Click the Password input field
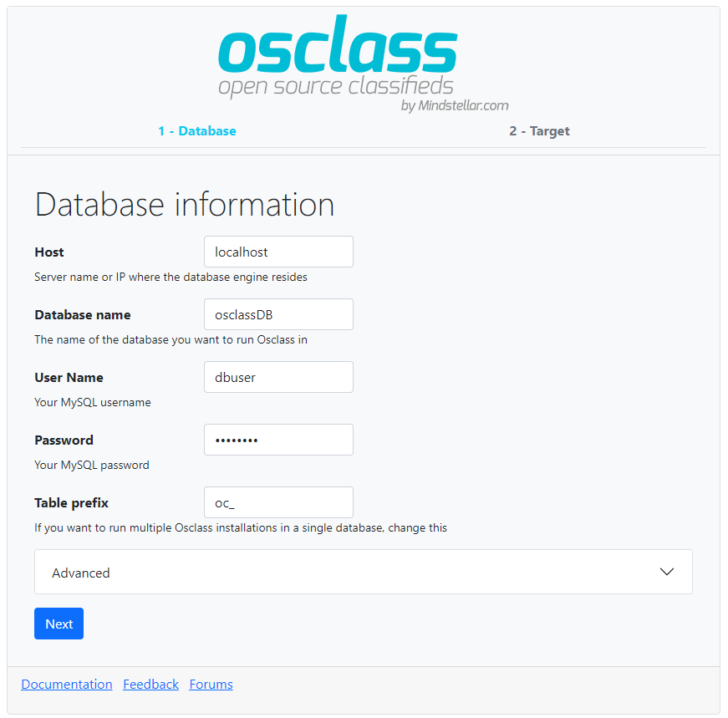728x718 pixels. click(278, 440)
